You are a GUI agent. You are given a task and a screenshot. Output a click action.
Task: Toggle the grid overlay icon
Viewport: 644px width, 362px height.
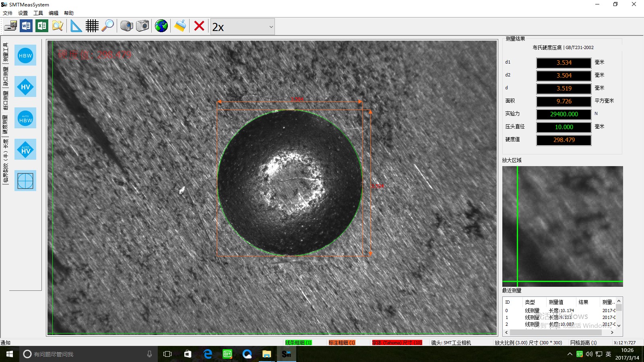point(92,26)
